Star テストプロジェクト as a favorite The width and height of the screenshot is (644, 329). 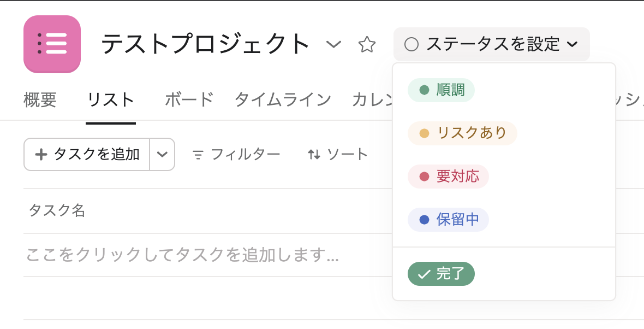point(367,44)
